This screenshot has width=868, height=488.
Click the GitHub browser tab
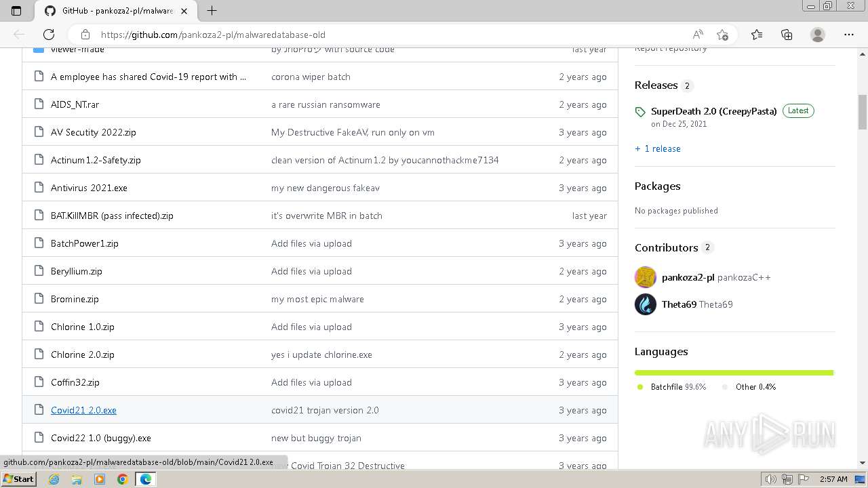pyautogui.click(x=115, y=11)
